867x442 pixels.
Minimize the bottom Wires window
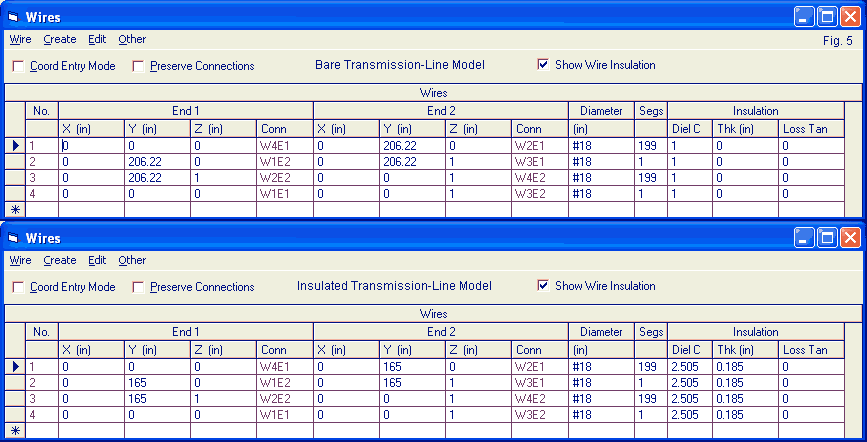804,238
